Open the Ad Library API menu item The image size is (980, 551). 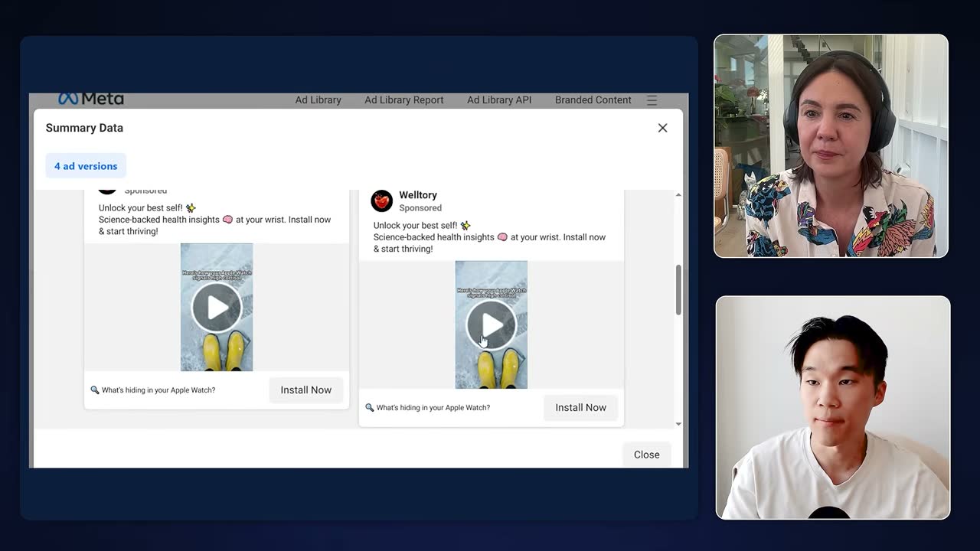click(499, 100)
